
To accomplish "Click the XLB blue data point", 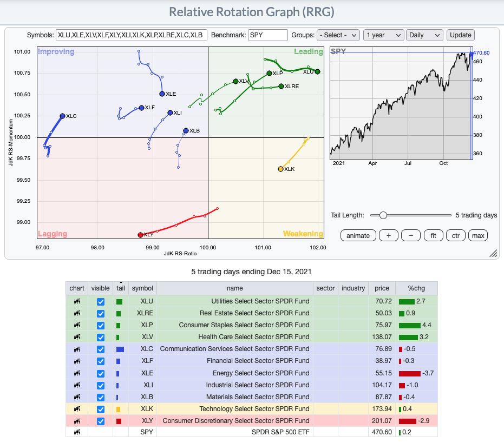I will click(x=186, y=130).
